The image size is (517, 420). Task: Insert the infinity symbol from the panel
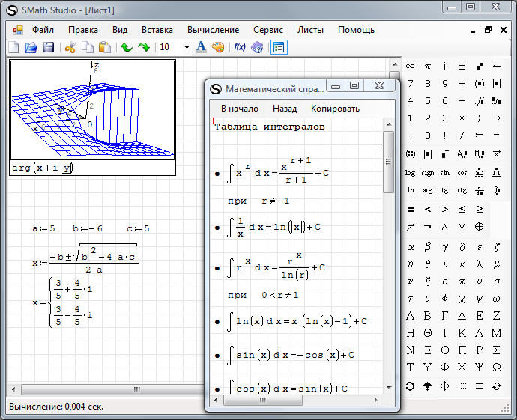tap(410, 66)
